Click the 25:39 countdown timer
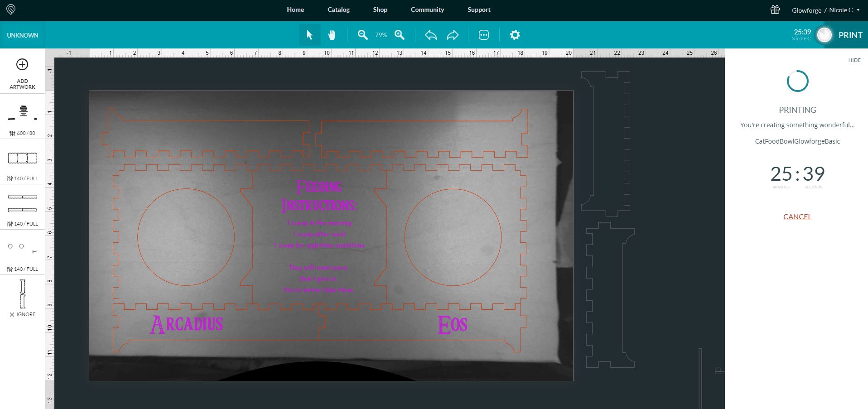This screenshot has height=409, width=868. 797,174
